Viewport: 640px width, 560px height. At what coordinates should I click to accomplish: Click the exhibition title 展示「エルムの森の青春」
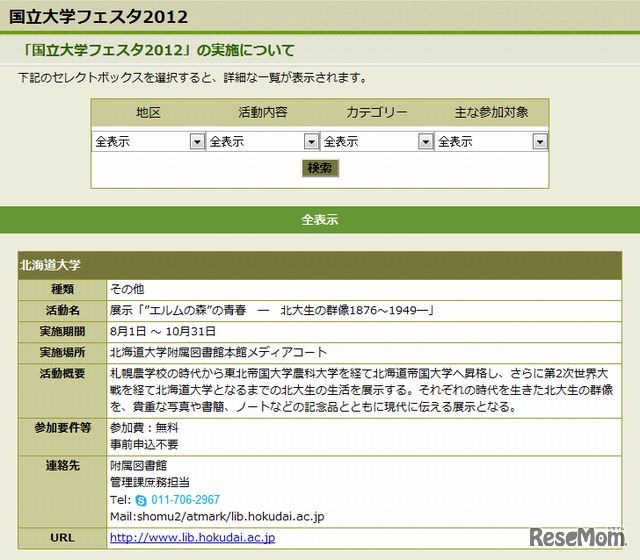(271, 310)
